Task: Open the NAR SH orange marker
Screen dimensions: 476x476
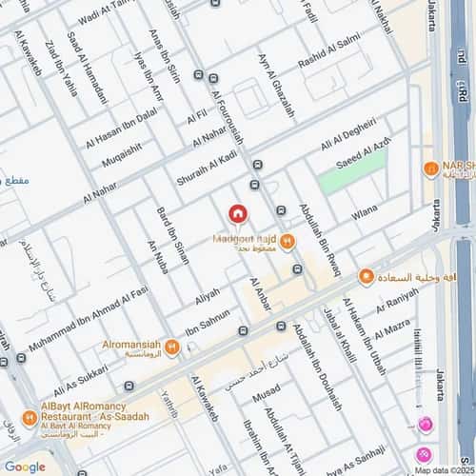Action: [431, 169]
